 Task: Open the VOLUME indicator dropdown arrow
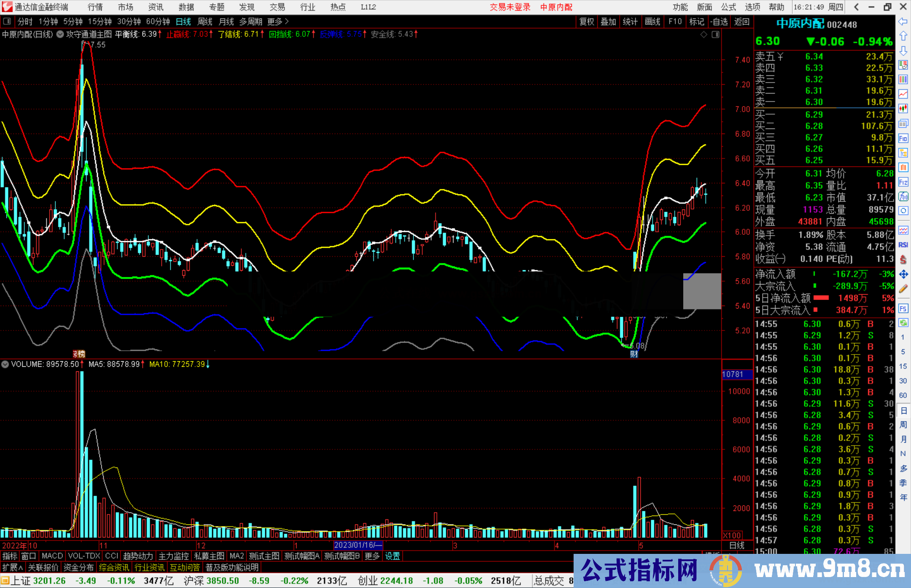pyautogui.click(x=5, y=364)
